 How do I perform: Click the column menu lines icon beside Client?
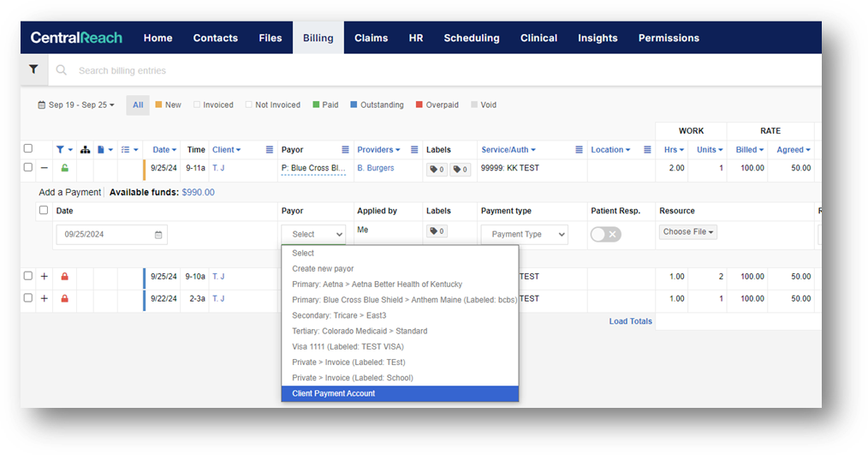point(270,150)
